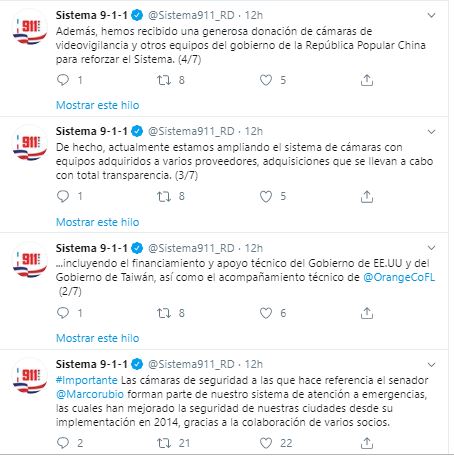
Task: Follow the #Importante hashtag link
Action: [x=87, y=380]
